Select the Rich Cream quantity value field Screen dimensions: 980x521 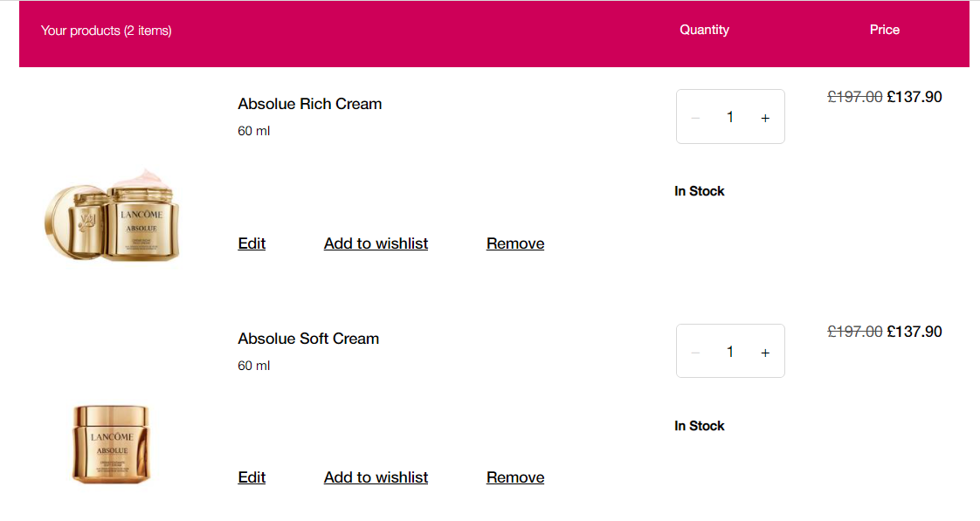730,117
